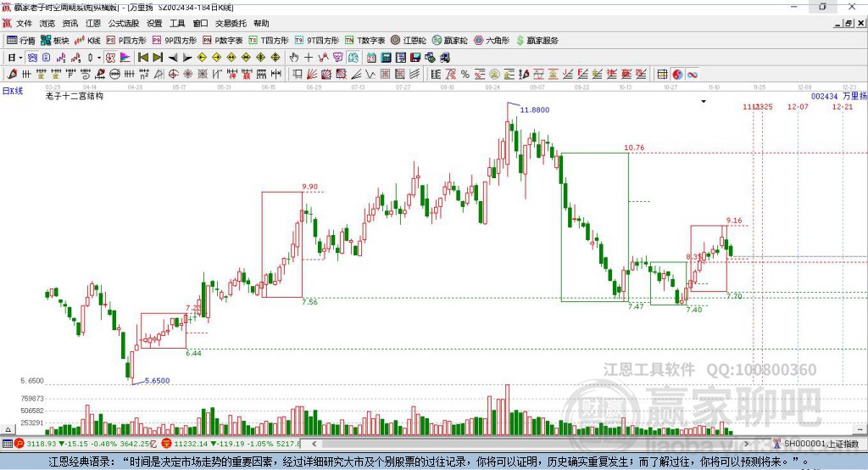Click the 002434 stock code label
The width and height of the screenshot is (868, 470).
click(x=825, y=97)
